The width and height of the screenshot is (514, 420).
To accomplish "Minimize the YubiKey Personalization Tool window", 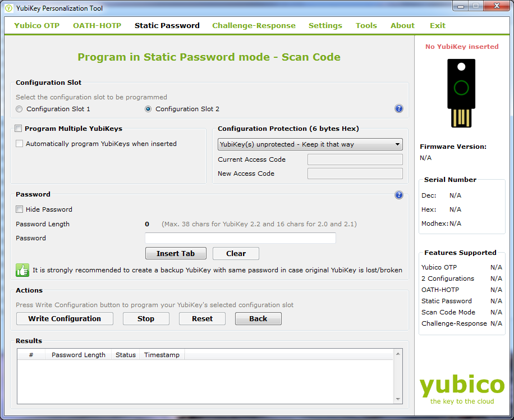I will point(461,6).
